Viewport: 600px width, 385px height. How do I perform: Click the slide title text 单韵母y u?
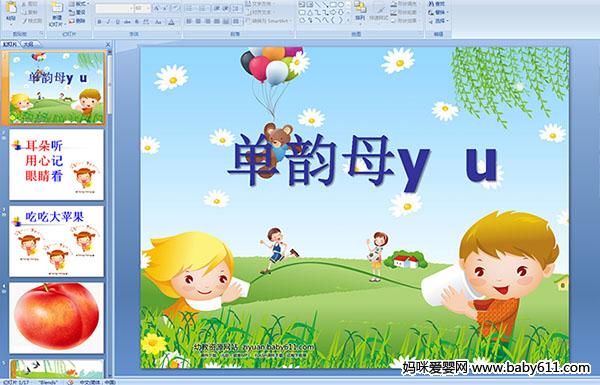[x=364, y=161]
